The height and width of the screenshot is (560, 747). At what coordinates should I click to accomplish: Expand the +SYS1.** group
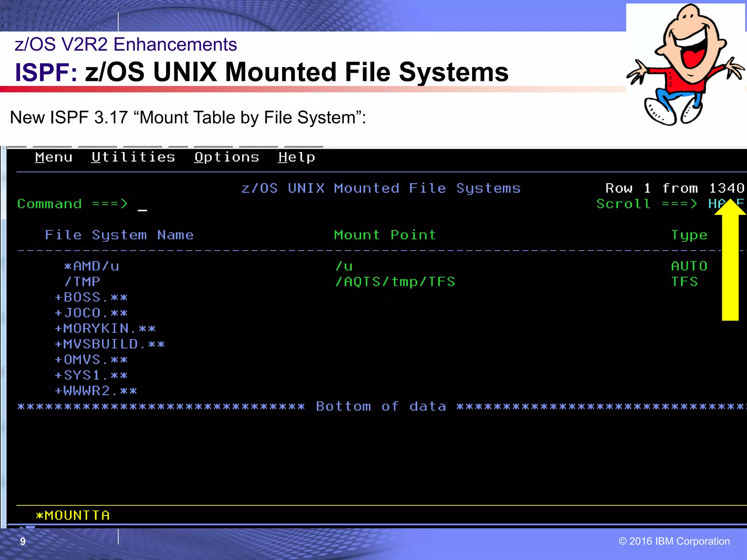91,376
